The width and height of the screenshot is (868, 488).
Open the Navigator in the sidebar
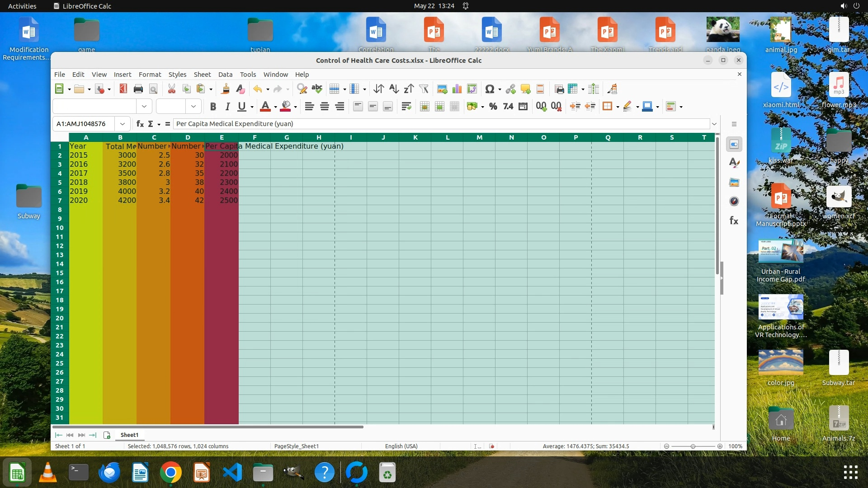coord(734,201)
